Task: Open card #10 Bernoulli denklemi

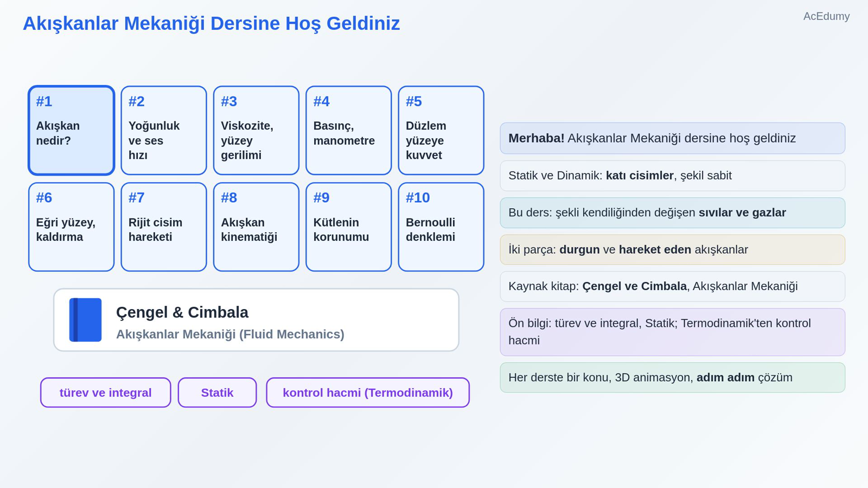Action: pos(441,227)
